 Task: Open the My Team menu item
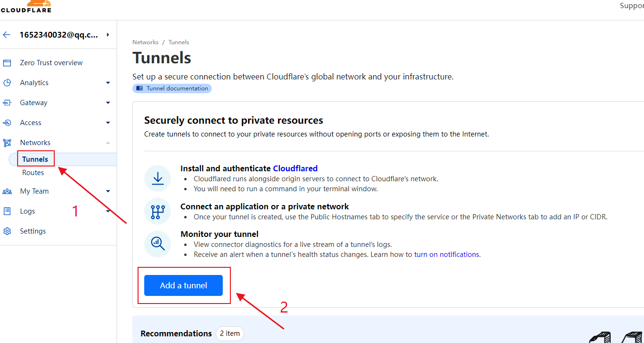tap(34, 191)
